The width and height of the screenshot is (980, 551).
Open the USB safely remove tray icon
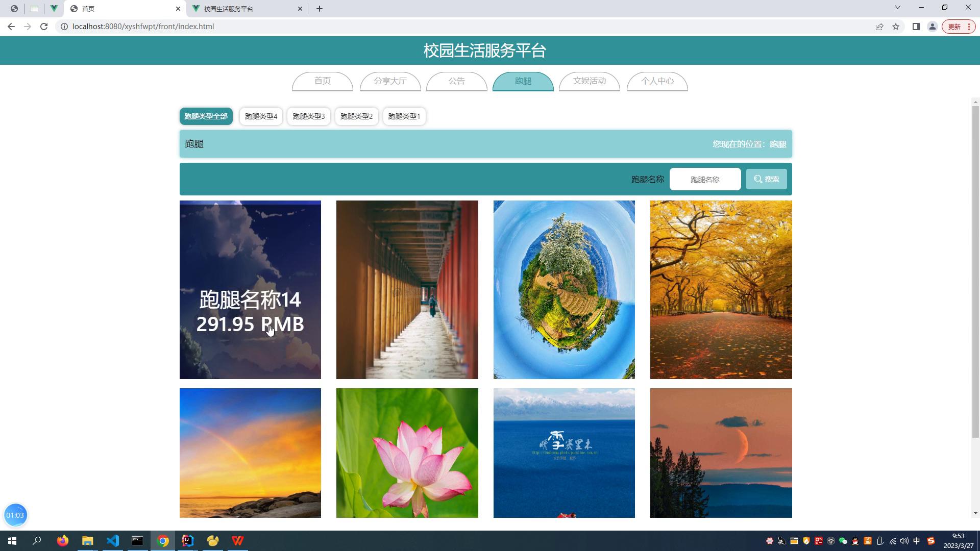[x=880, y=541]
